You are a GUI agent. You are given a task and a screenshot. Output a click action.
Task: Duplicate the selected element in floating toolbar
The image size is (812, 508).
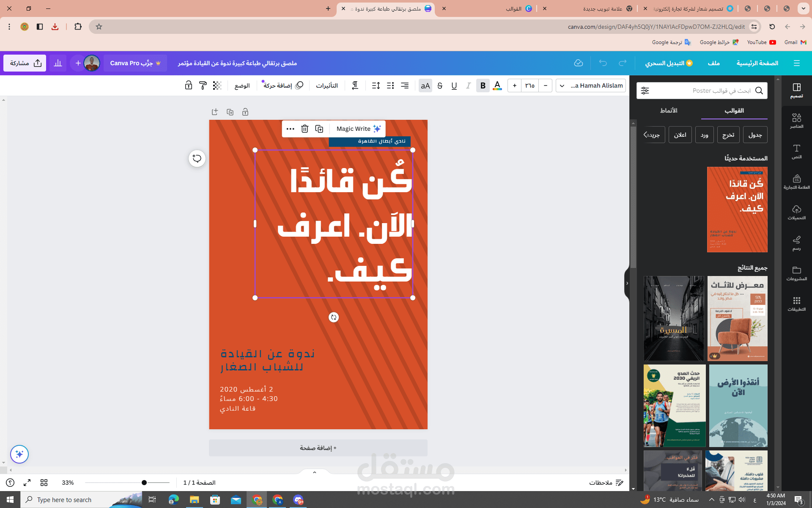click(x=319, y=129)
